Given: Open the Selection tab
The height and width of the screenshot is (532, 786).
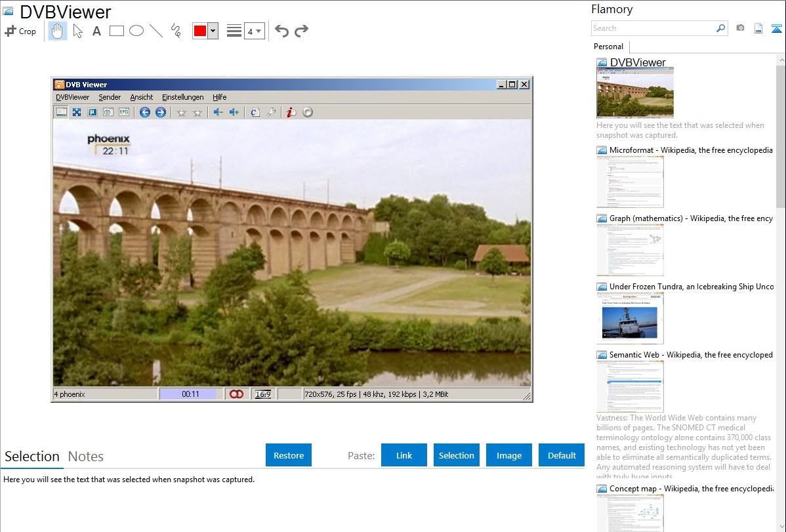Looking at the screenshot, I should pos(32,457).
